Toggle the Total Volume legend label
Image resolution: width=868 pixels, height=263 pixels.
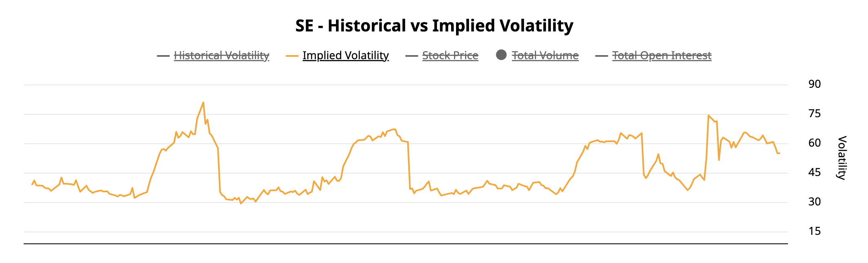click(x=545, y=56)
